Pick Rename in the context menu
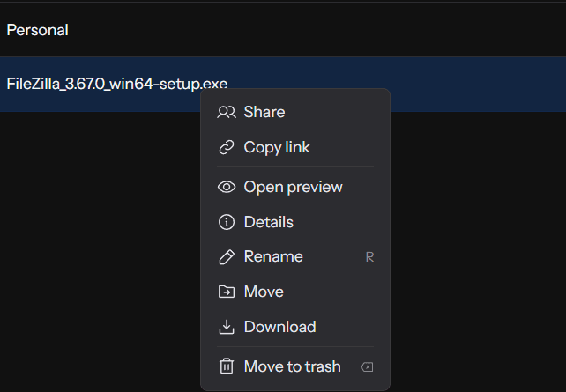The height and width of the screenshot is (392, 566). tap(273, 256)
